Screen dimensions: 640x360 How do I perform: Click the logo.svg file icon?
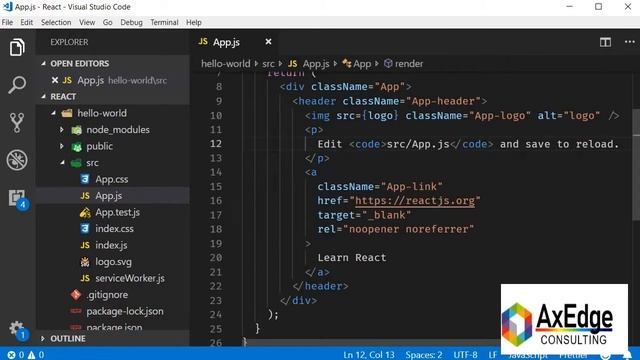pyautogui.click(x=85, y=262)
